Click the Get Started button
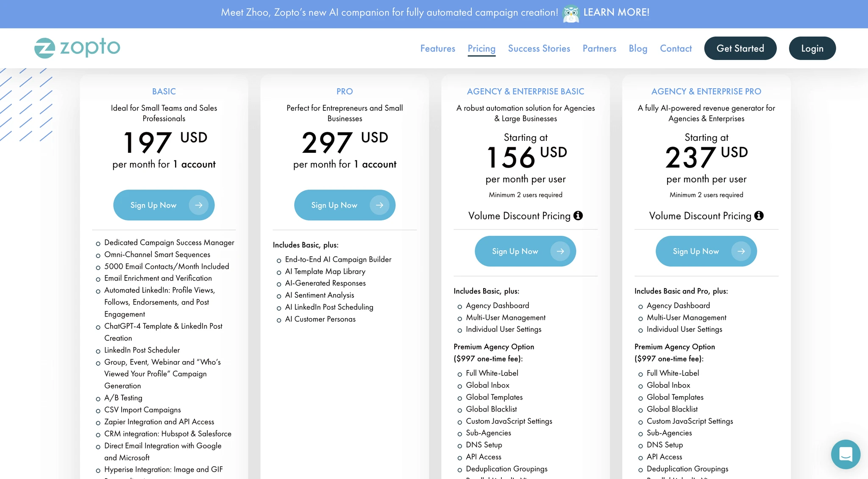The height and width of the screenshot is (479, 868). point(740,48)
